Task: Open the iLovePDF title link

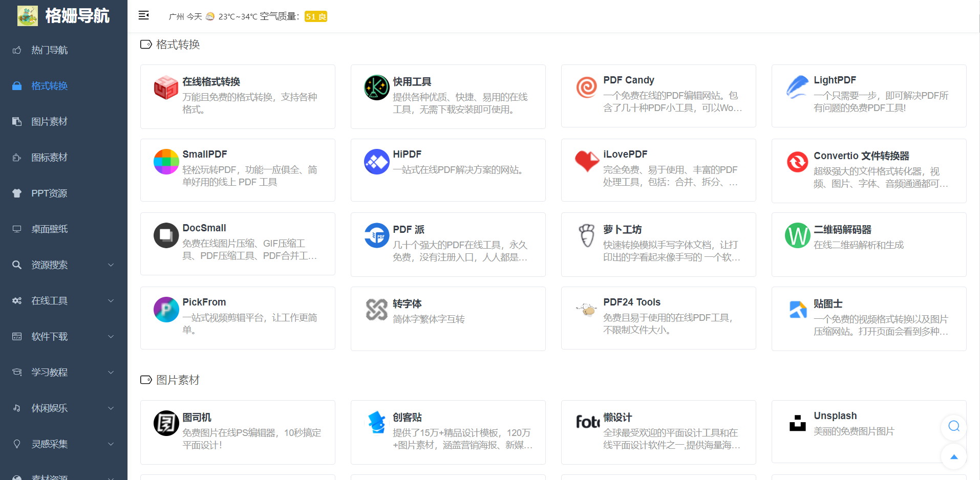Action: (x=625, y=155)
